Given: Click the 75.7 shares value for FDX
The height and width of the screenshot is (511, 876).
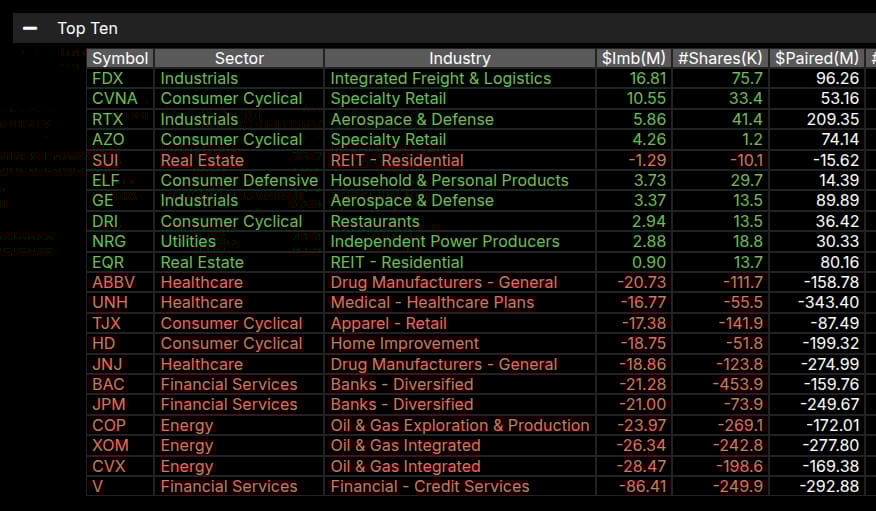Looking at the screenshot, I should pos(720,78).
